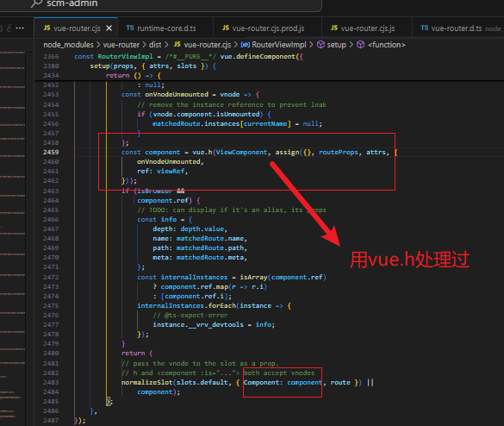Click node_modules in the breadcrumb
The width and height of the screenshot is (504, 426).
point(68,45)
